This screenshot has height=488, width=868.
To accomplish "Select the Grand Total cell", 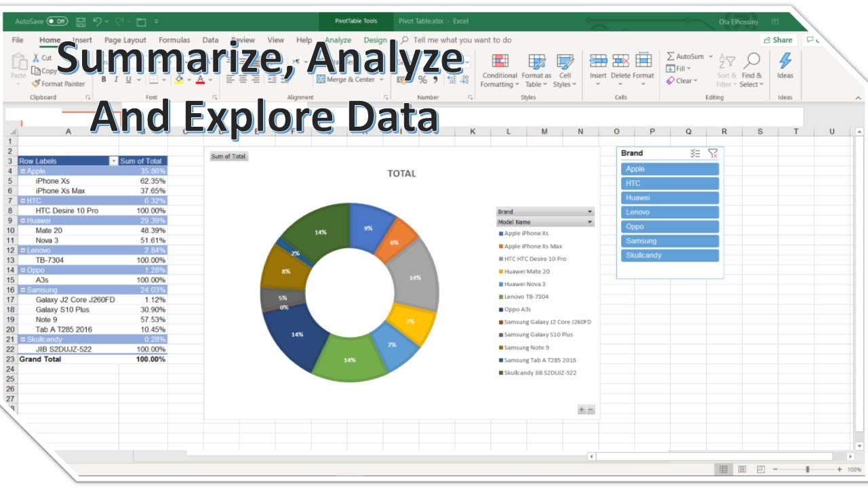I will [68, 359].
